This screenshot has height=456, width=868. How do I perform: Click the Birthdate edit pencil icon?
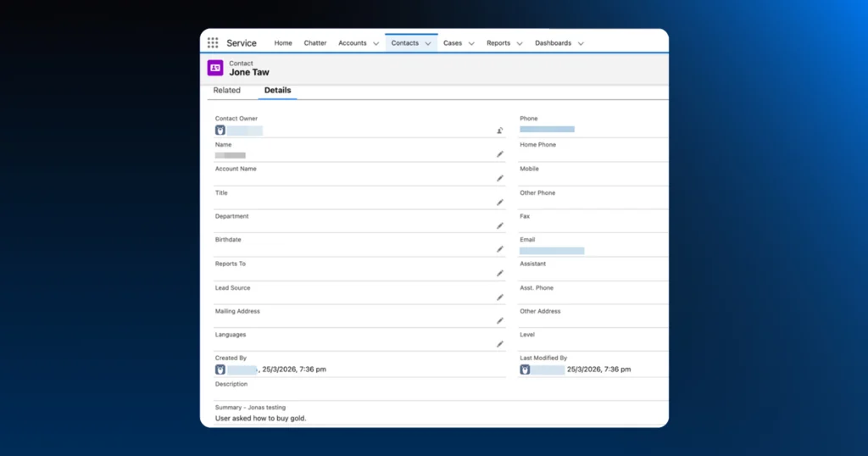[500, 249]
